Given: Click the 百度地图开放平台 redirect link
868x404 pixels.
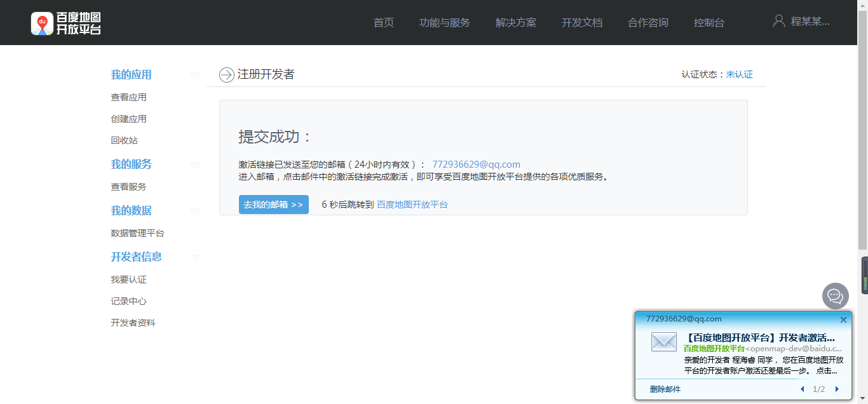Looking at the screenshot, I should pos(412,205).
